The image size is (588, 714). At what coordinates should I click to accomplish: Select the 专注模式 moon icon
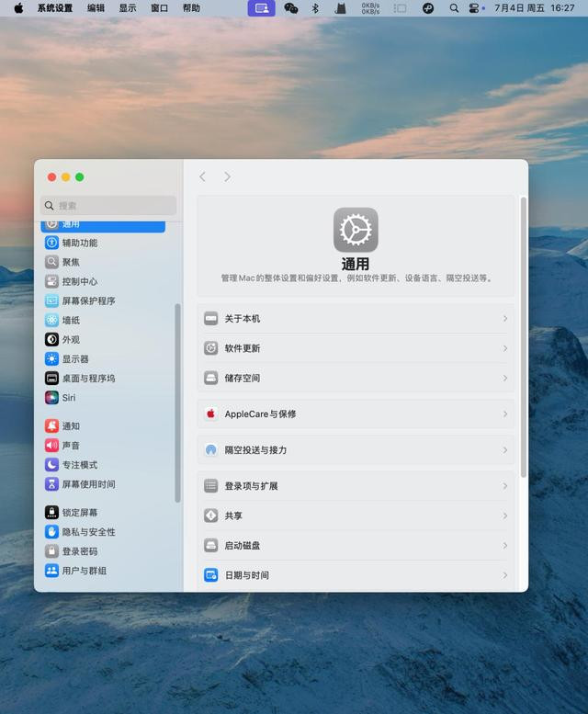click(51, 464)
